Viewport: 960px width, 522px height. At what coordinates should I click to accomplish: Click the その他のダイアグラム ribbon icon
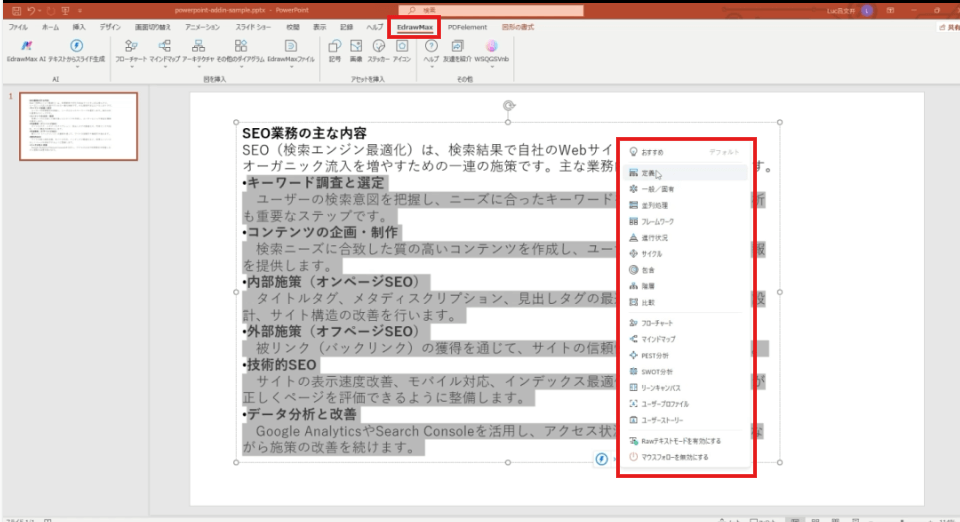tap(241, 46)
